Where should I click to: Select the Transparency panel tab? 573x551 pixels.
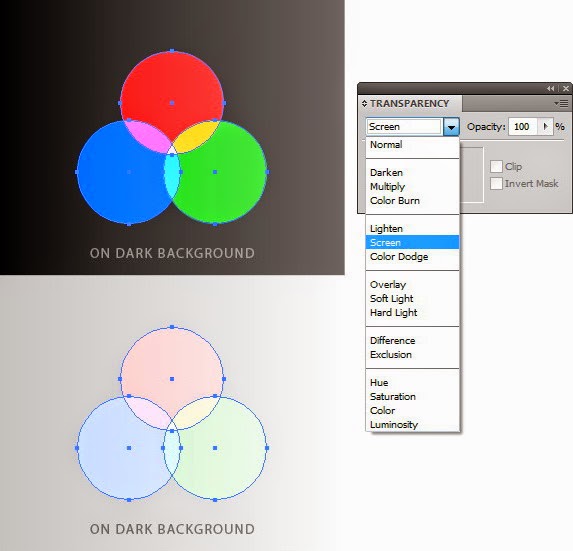click(410, 104)
